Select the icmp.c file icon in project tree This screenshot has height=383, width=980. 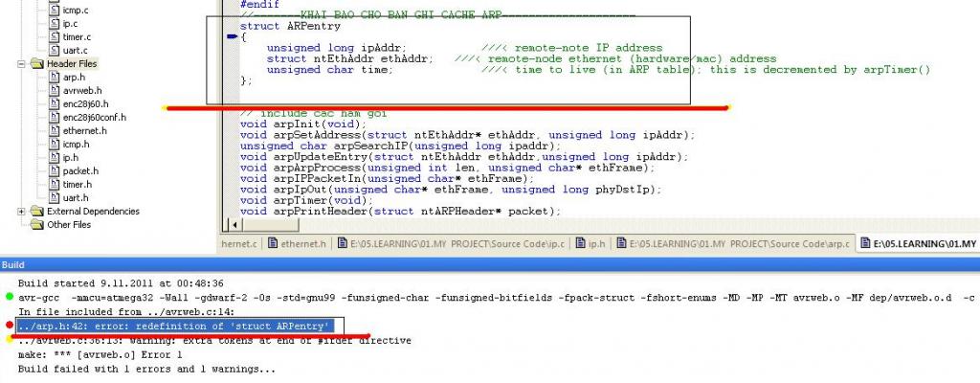pyautogui.click(x=55, y=10)
